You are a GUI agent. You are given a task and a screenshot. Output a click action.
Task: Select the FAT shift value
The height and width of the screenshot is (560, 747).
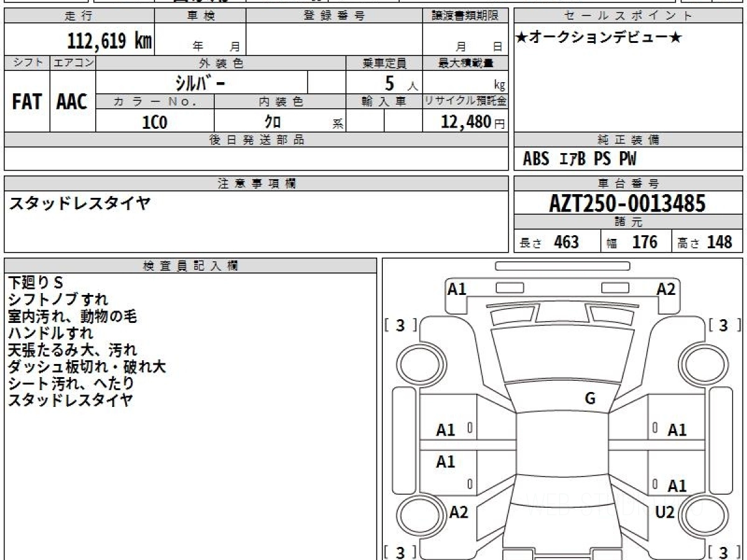click(x=27, y=102)
